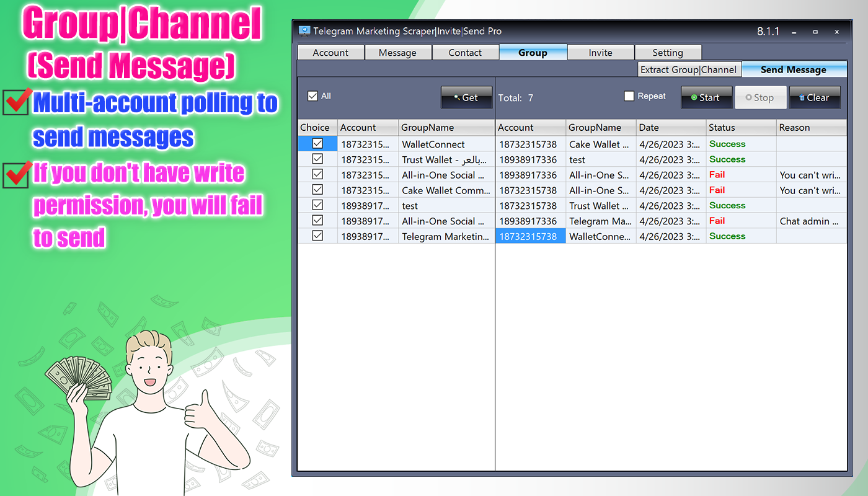Switch to the Contact tab

465,52
